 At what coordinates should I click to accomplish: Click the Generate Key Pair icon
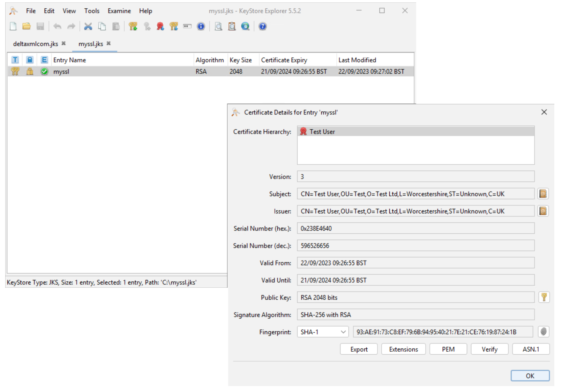[x=133, y=26]
